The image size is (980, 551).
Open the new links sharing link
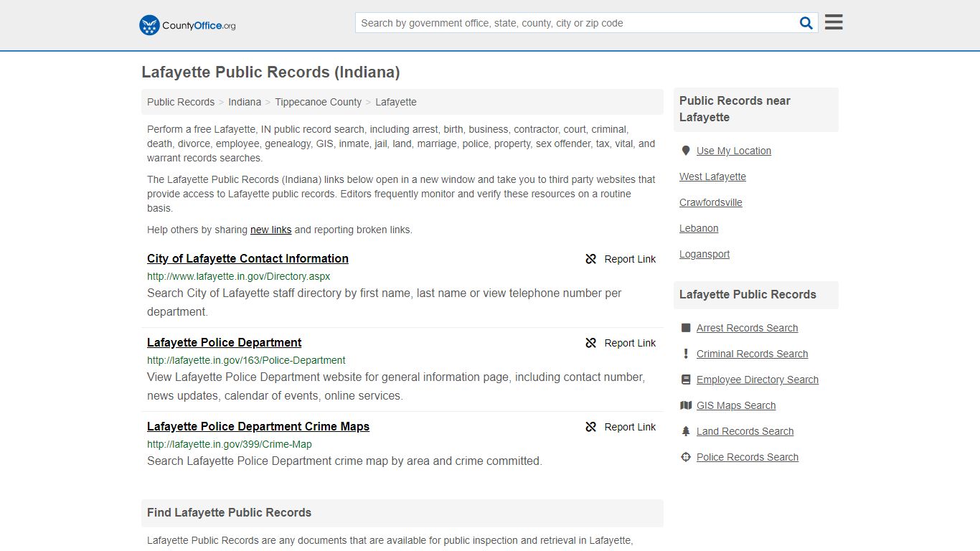pos(270,230)
